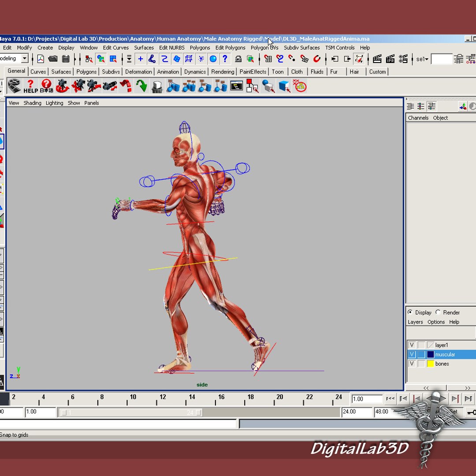Start IPR render icon

click(390, 59)
